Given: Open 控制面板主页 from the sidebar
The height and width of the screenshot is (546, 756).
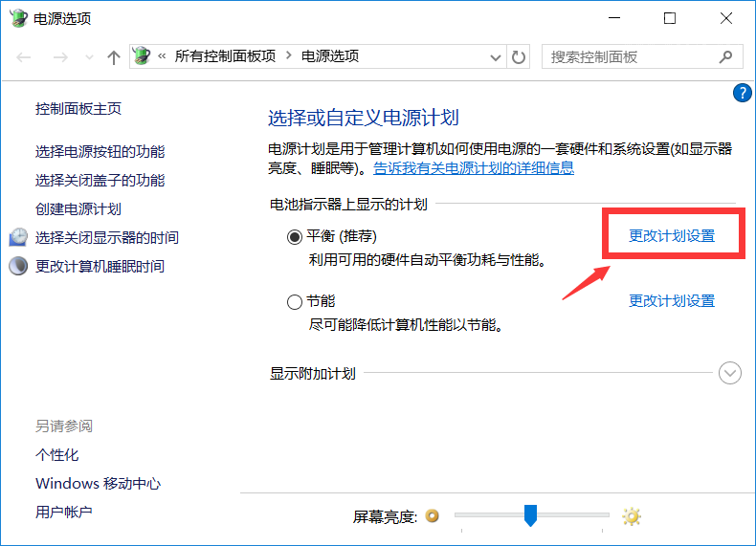Looking at the screenshot, I should (x=78, y=109).
